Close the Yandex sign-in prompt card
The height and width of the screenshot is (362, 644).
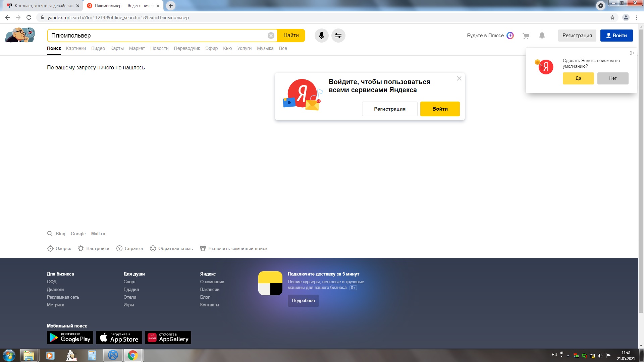pyautogui.click(x=459, y=78)
